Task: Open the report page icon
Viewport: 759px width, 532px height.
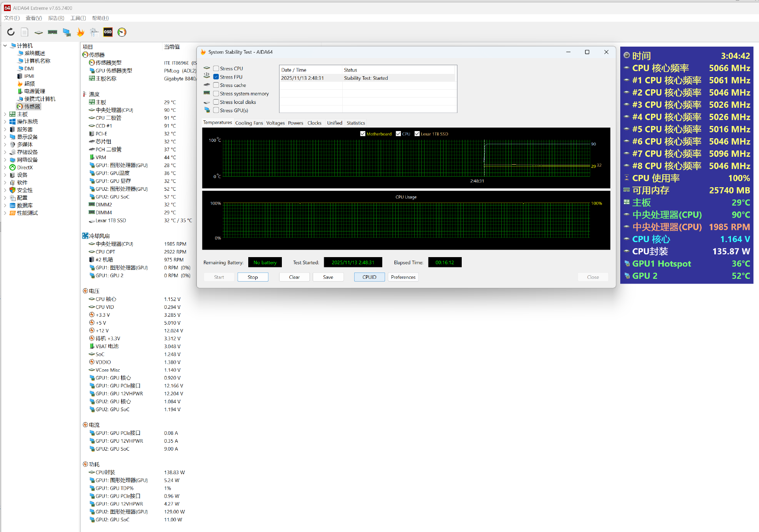Action: [x=25, y=32]
